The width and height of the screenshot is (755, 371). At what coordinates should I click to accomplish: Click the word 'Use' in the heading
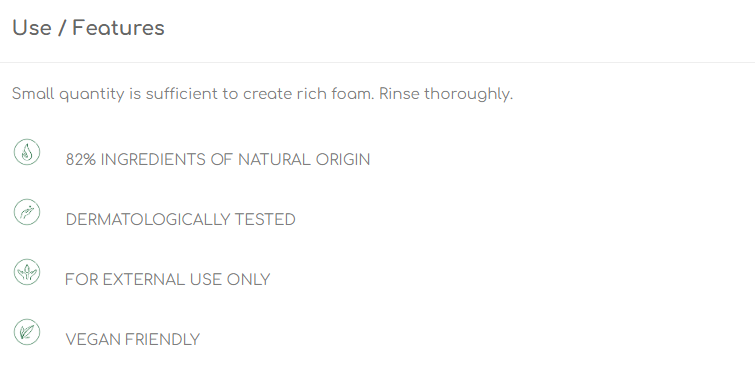tap(32, 28)
